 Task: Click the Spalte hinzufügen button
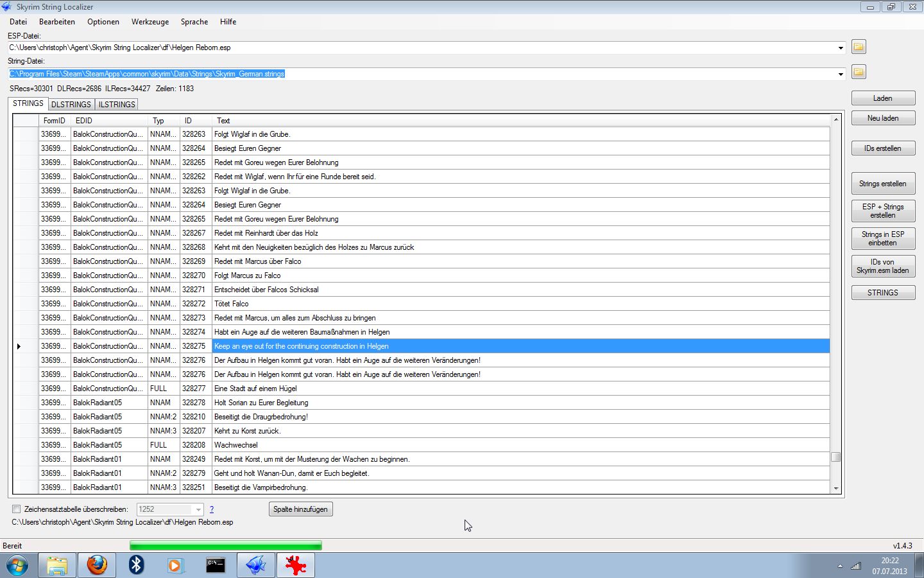click(x=300, y=509)
